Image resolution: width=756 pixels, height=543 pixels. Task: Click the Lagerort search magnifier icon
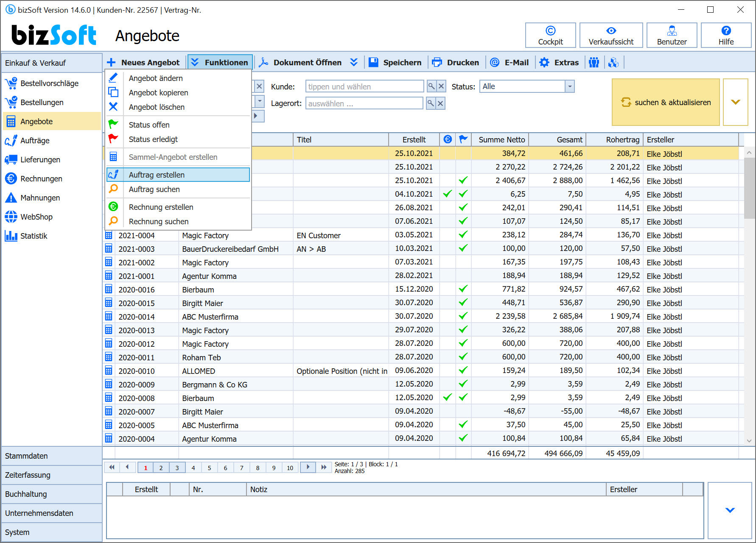click(x=430, y=103)
